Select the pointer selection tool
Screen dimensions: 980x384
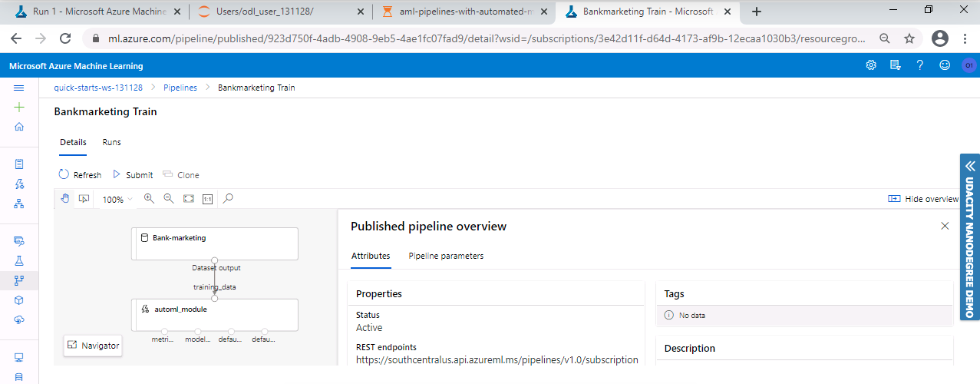(x=84, y=199)
